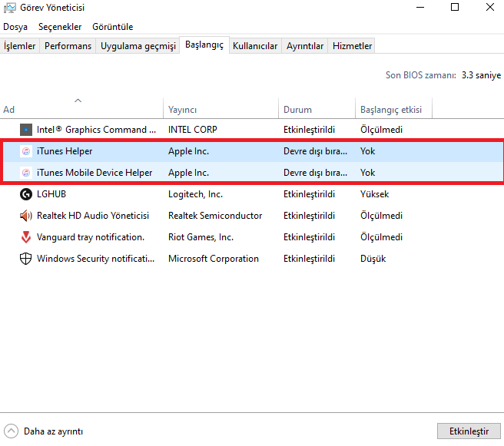
Task: Click the INTEL CORP publisher cell
Action: (x=193, y=130)
